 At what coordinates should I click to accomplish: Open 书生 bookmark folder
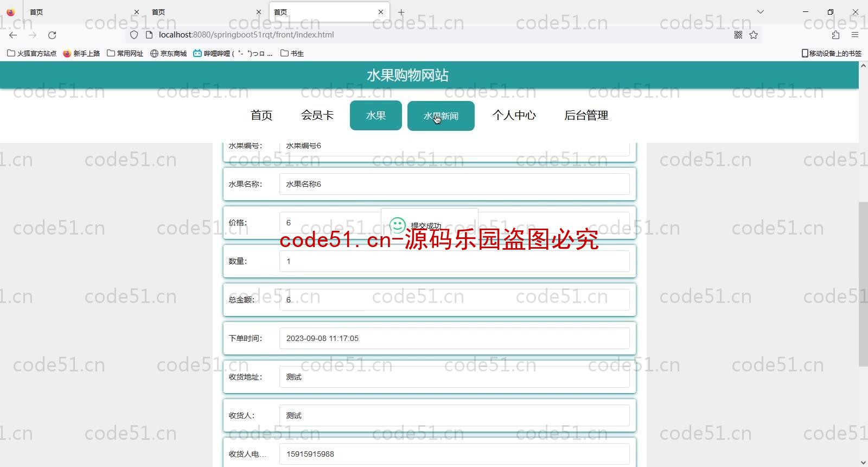292,53
